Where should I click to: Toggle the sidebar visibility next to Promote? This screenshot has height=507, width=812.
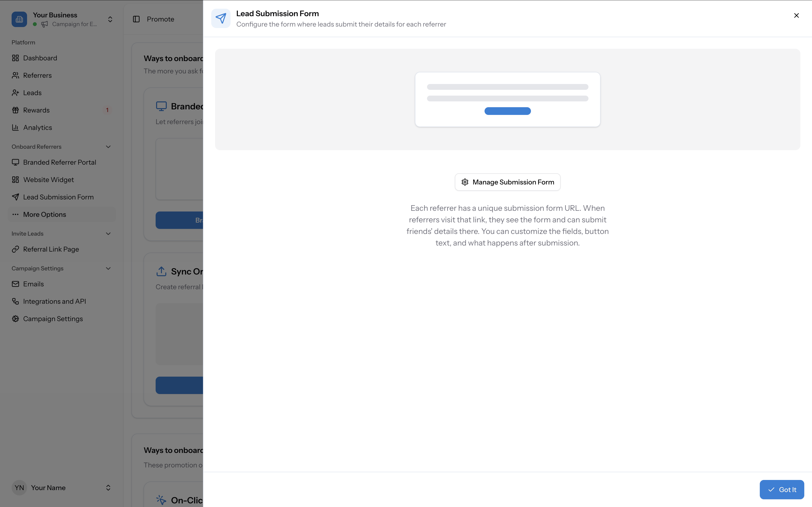136,19
